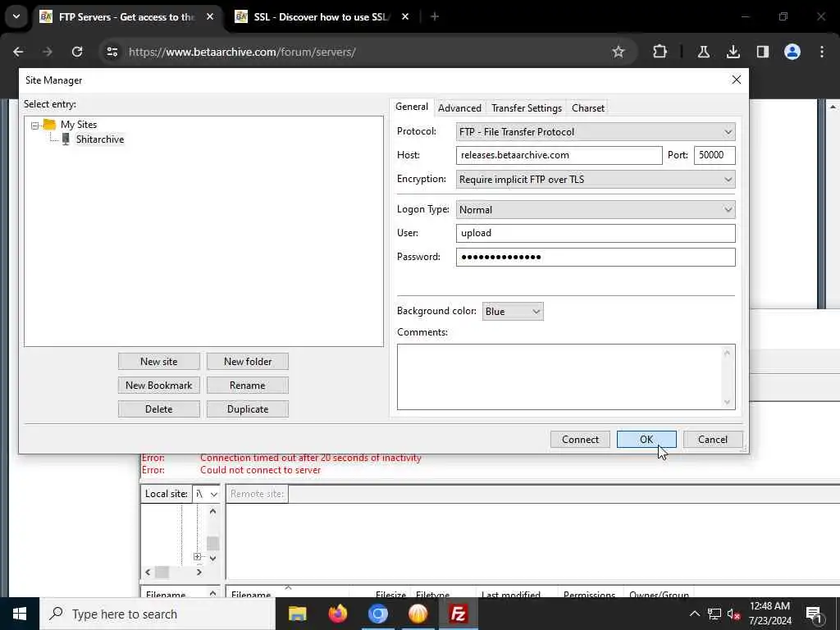
Task: Open Chrome side panel icon
Action: (762, 52)
